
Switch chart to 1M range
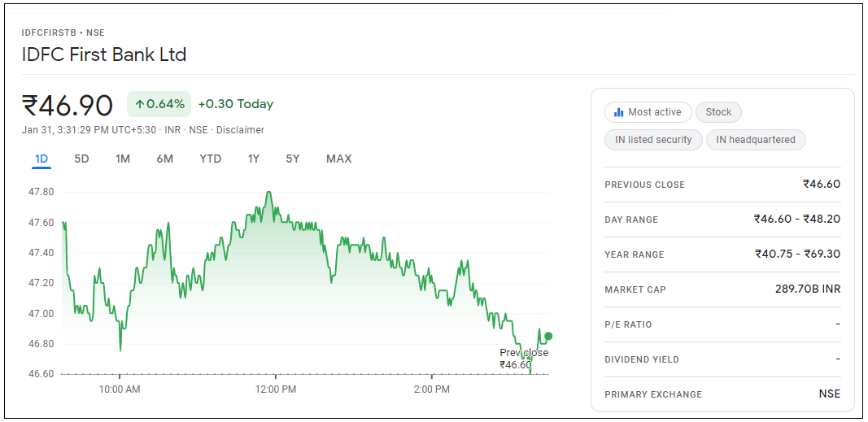tap(122, 159)
